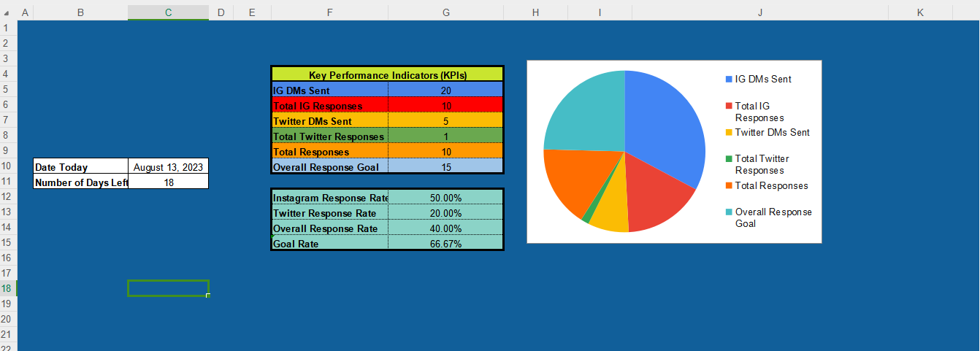The height and width of the screenshot is (351, 980).
Task: Select 'Overall Response Rate' label cell
Action: (x=330, y=228)
